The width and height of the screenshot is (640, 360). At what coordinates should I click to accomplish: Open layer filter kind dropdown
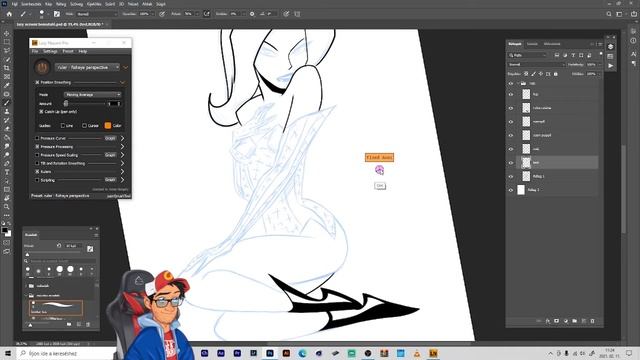pos(527,55)
